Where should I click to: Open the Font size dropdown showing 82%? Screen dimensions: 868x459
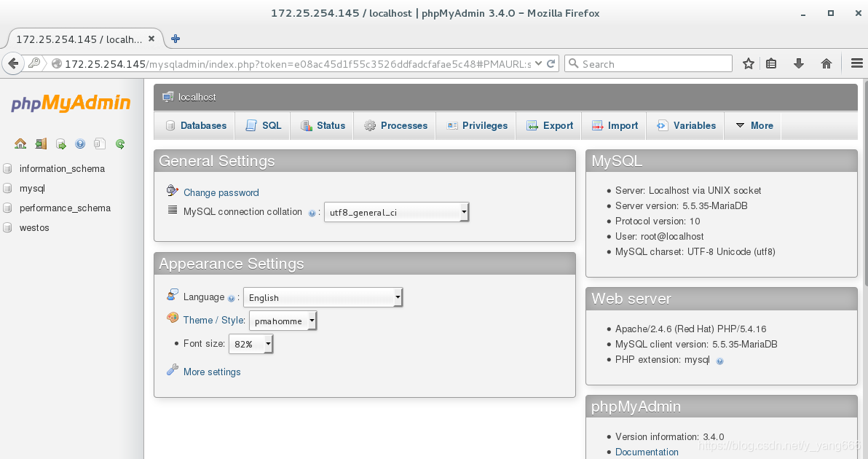coord(250,344)
